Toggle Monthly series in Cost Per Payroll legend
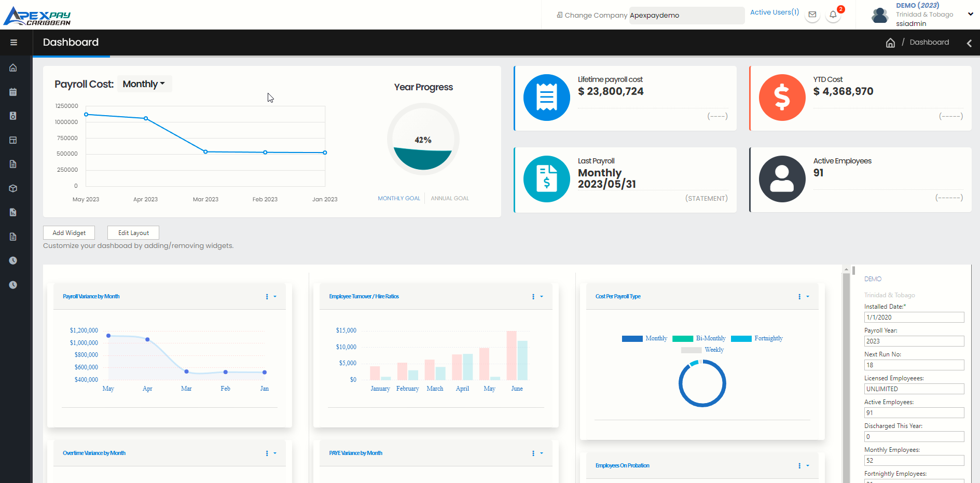The image size is (980, 483). 644,338
